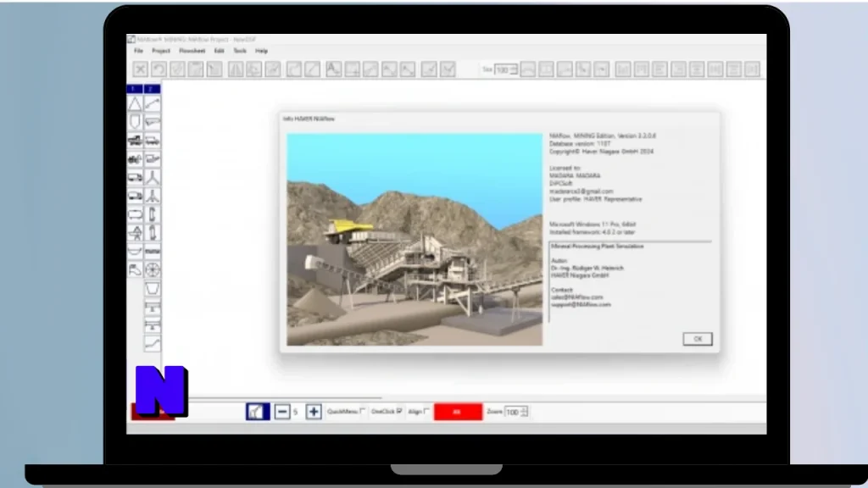Open the File menu
This screenshot has width=868, height=488.
tap(138, 51)
